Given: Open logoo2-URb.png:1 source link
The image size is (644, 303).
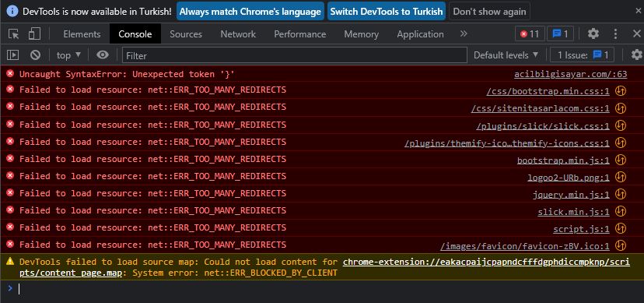Looking at the screenshot, I should (569, 178).
